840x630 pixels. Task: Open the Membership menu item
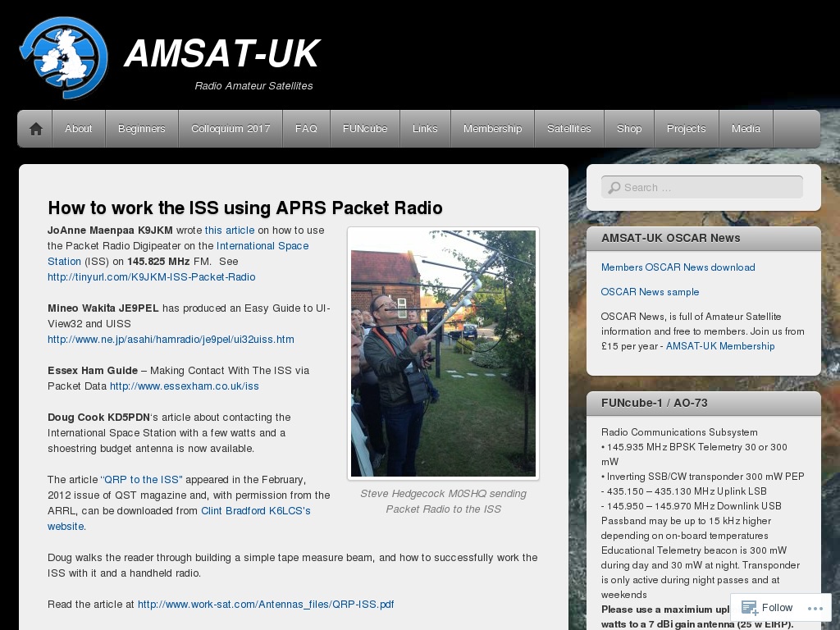[492, 129]
